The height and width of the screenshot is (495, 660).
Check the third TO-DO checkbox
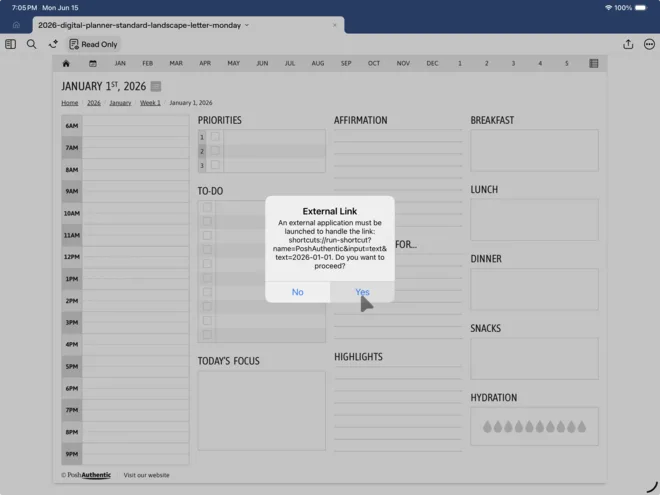(x=207, y=235)
